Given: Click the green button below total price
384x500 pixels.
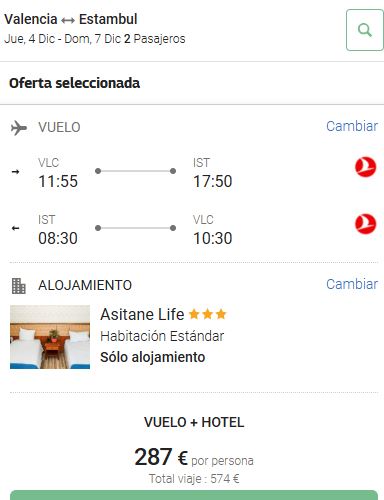Looking at the screenshot, I should [194, 495].
